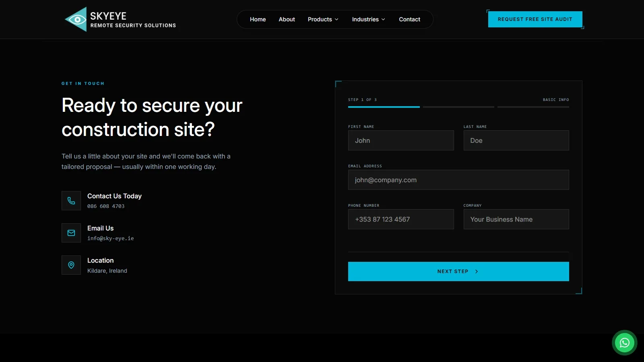Click the 'BASIC INFO' label

[x=556, y=100]
